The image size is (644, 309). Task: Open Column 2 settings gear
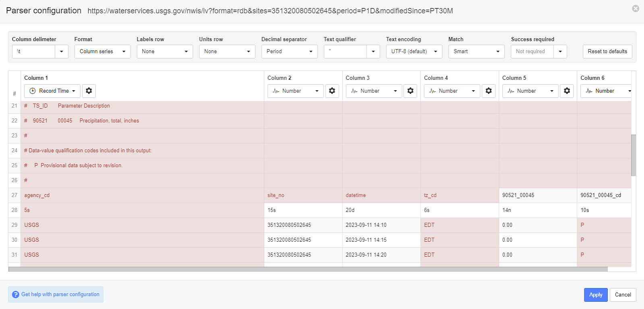point(332,91)
